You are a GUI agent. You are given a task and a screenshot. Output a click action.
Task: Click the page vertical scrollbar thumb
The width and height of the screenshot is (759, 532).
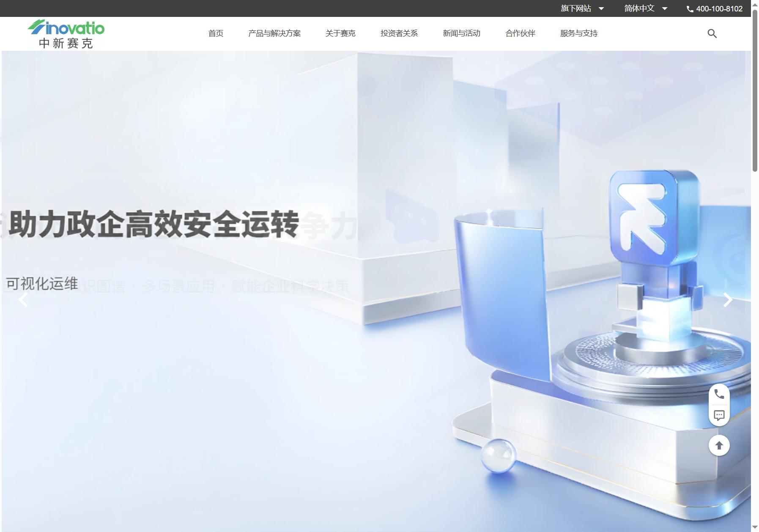[755, 90]
